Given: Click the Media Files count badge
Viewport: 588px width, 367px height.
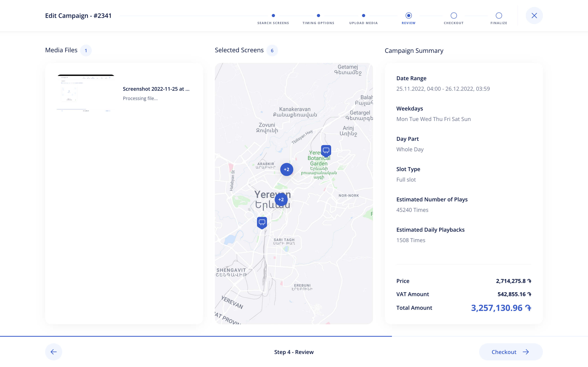Looking at the screenshot, I should click(x=86, y=50).
